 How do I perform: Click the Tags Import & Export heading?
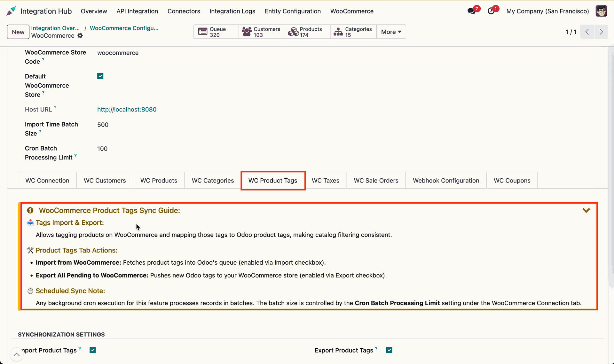click(70, 223)
